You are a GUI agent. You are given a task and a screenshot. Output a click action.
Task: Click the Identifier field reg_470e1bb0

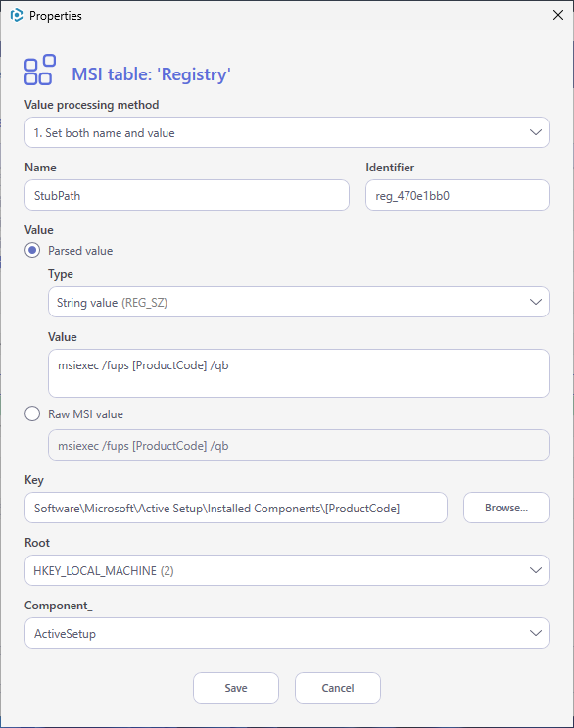click(x=457, y=195)
